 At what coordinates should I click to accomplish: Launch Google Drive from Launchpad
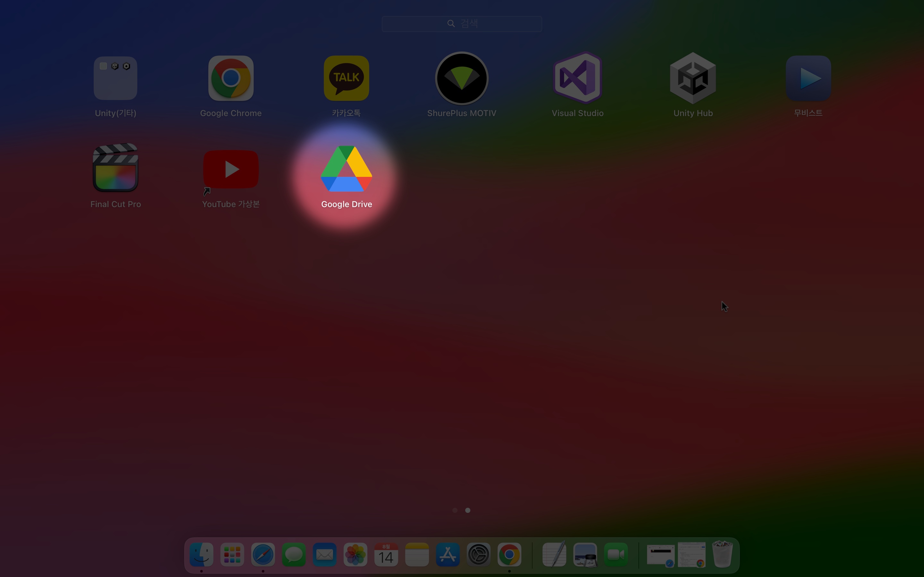[346, 170]
